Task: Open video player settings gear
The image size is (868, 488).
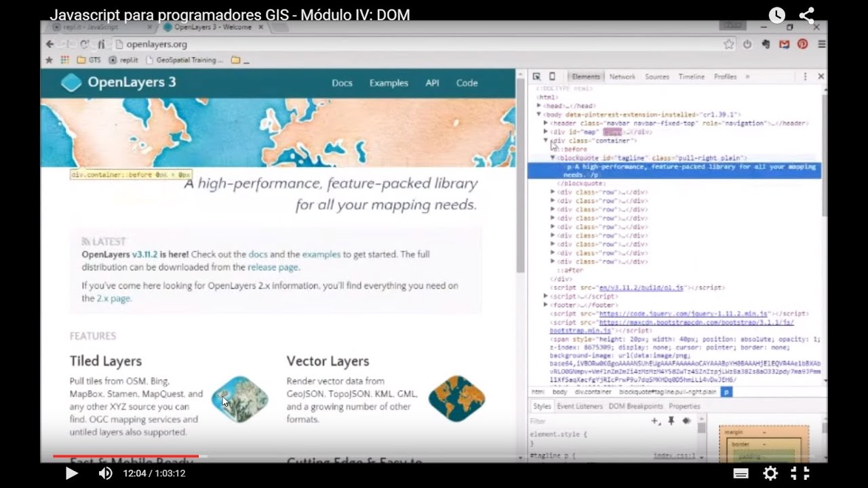Action: tap(770, 473)
